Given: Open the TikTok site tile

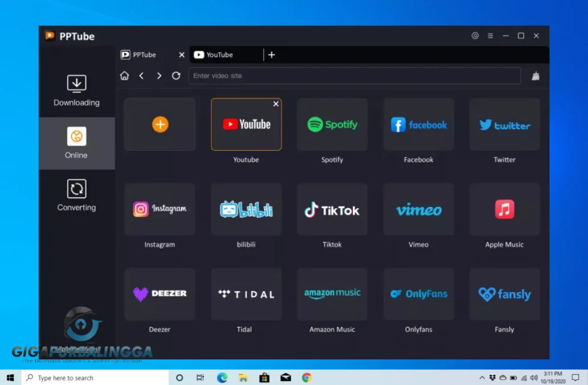Looking at the screenshot, I should [332, 209].
